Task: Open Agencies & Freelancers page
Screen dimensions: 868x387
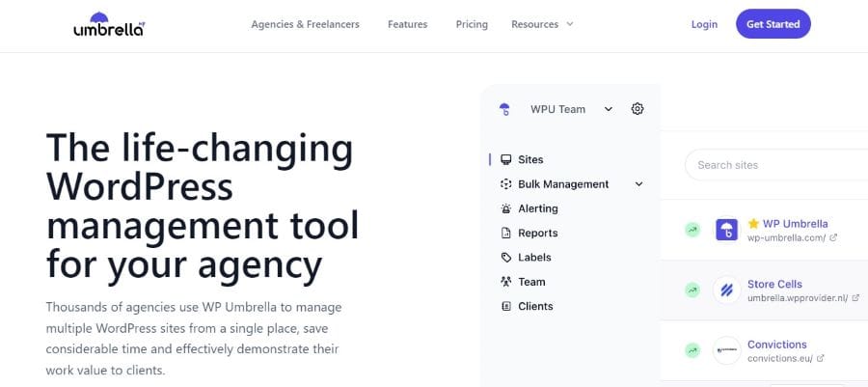Action: point(305,24)
